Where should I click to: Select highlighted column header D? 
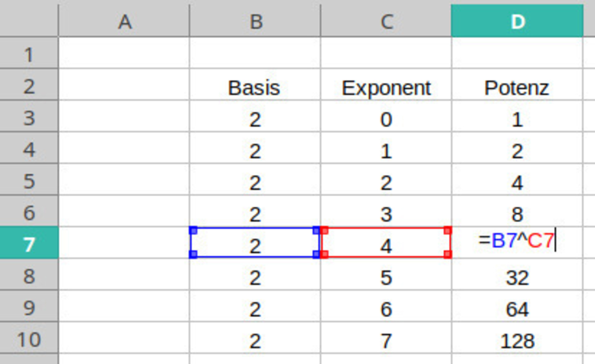517,22
